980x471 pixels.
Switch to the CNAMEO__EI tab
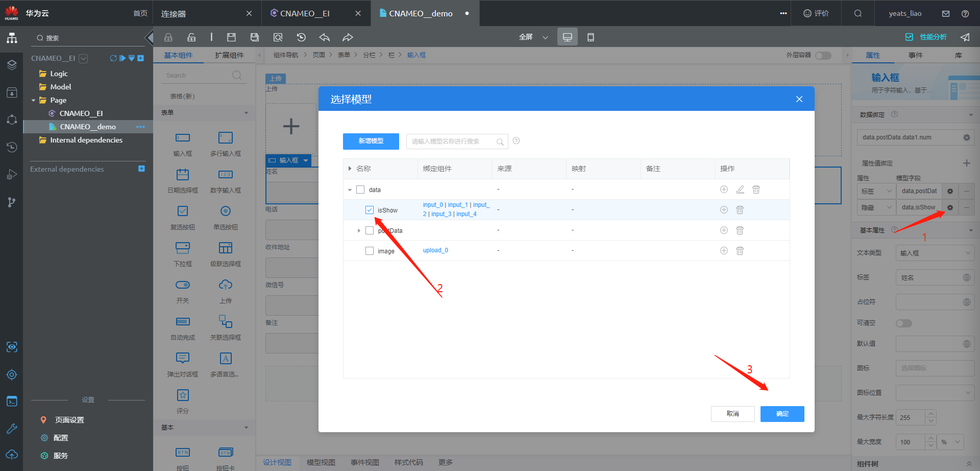tap(305, 14)
